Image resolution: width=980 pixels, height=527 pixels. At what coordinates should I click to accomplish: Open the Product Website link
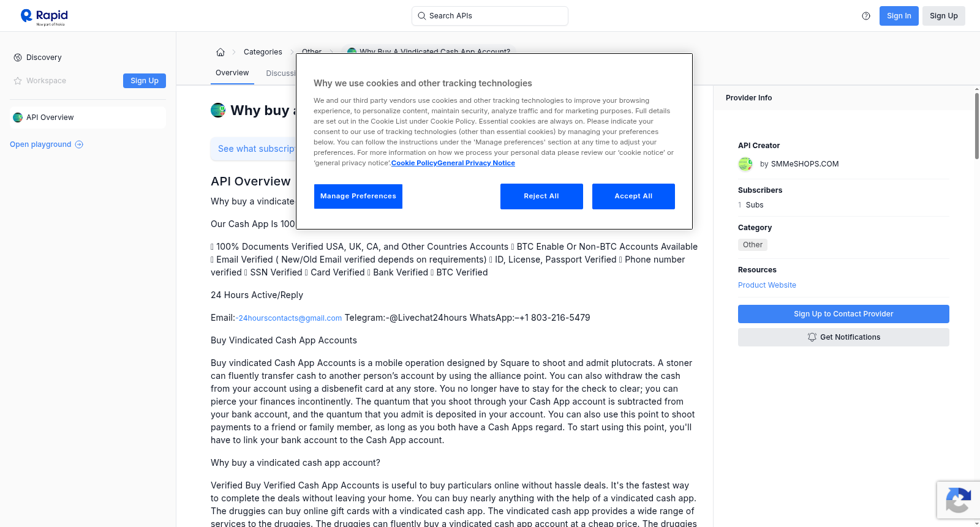coord(767,285)
